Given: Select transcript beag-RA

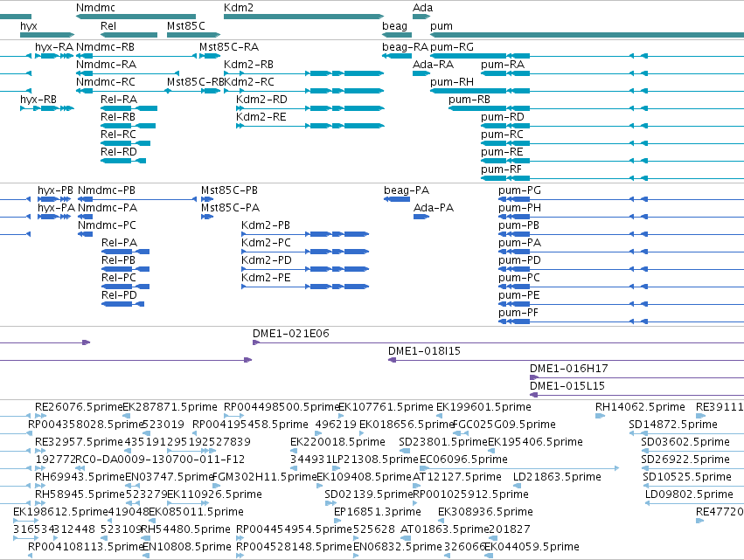Looking at the screenshot, I should click(405, 47).
